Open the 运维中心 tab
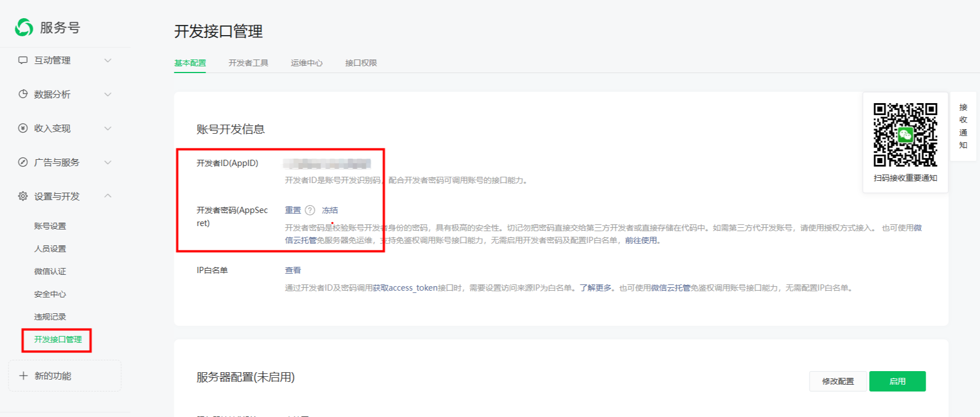Image resolution: width=980 pixels, height=417 pixels. click(x=307, y=63)
